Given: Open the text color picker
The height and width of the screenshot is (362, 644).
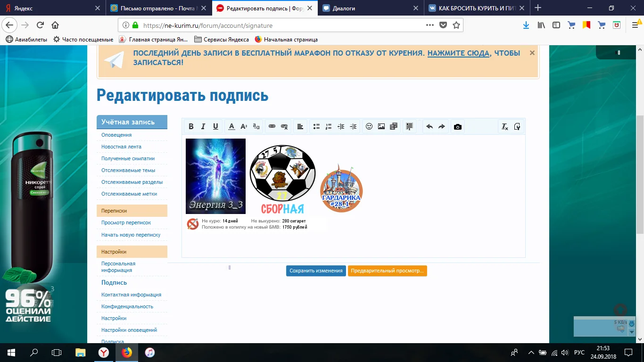Looking at the screenshot, I should coord(231,126).
